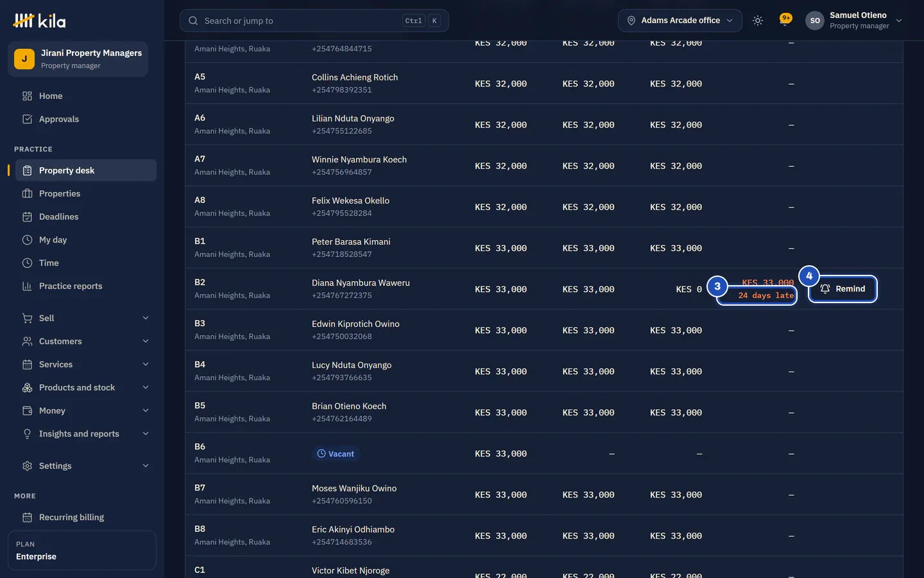This screenshot has width=924, height=578.
Task: Click the Enterprise plan card
Action: (82, 550)
